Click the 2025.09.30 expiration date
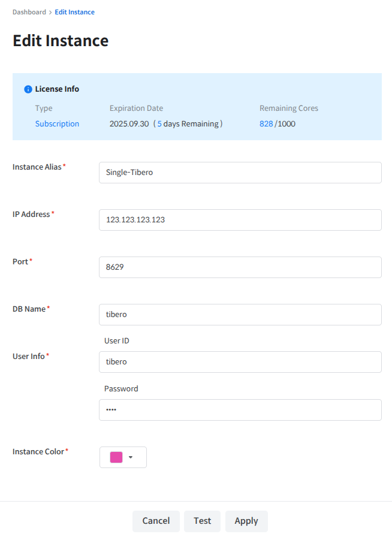Image resolution: width=392 pixels, height=537 pixels. point(128,124)
